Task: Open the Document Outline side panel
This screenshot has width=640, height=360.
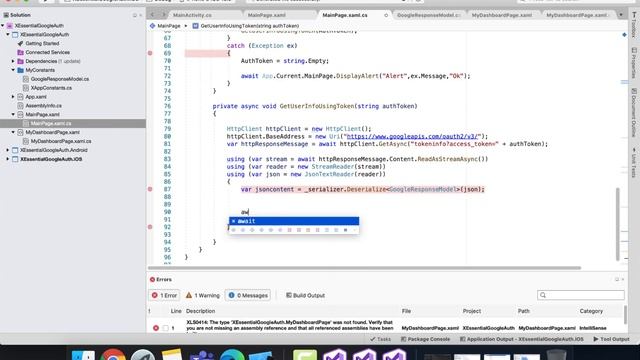Action: [634, 112]
